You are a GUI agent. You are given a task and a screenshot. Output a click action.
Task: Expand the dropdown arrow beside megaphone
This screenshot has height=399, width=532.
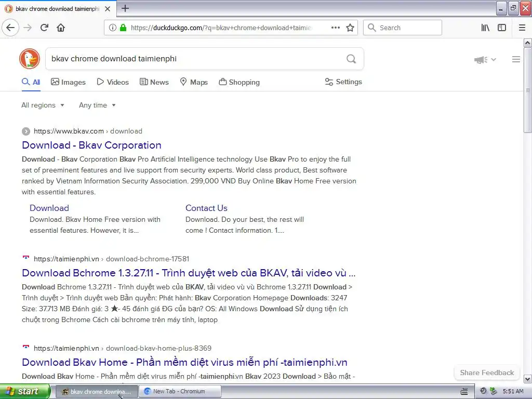click(x=494, y=59)
